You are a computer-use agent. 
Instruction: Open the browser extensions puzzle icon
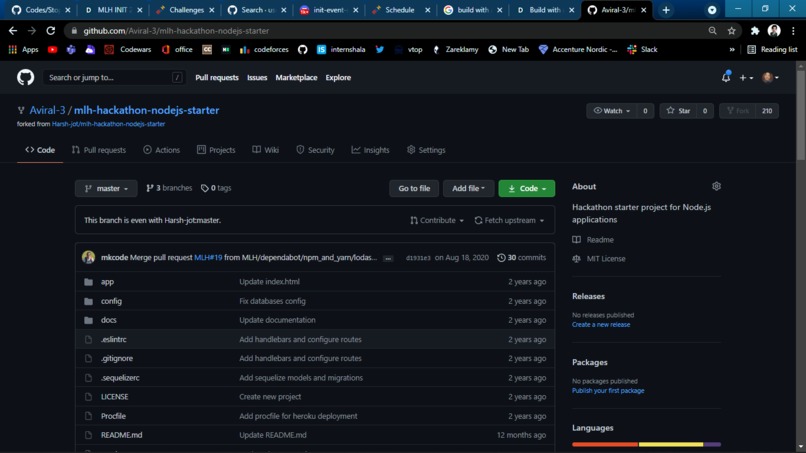click(x=755, y=31)
